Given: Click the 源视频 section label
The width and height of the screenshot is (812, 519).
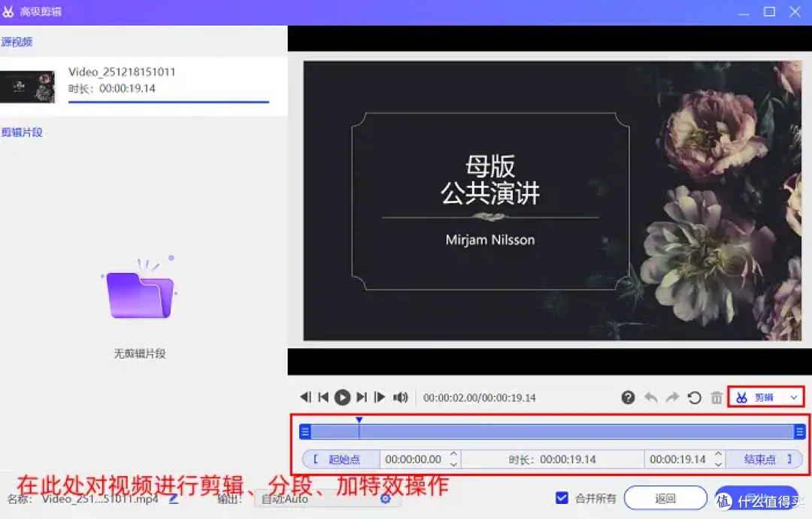Looking at the screenshot, I should tap(17, 42).
